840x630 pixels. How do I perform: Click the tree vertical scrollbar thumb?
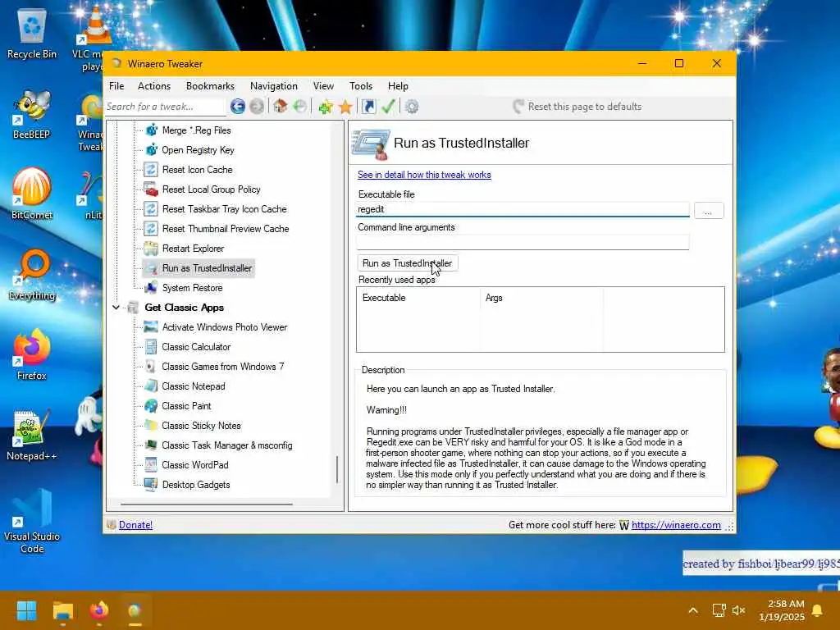click(x=337, y=469)
